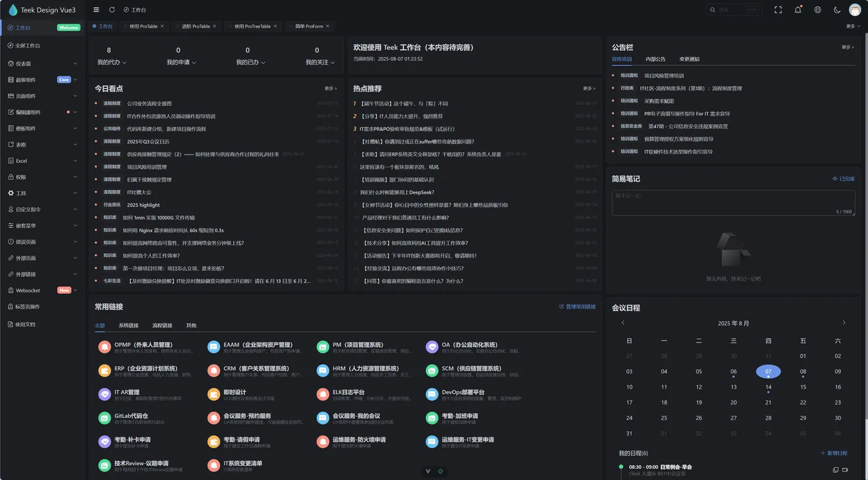
Task: Expand the 仪表盘 sidebar menu
Action: point(42,63)
